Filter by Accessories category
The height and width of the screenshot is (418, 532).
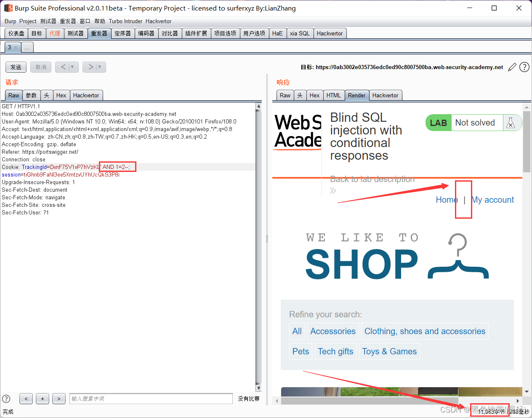(x=333, y=331)
